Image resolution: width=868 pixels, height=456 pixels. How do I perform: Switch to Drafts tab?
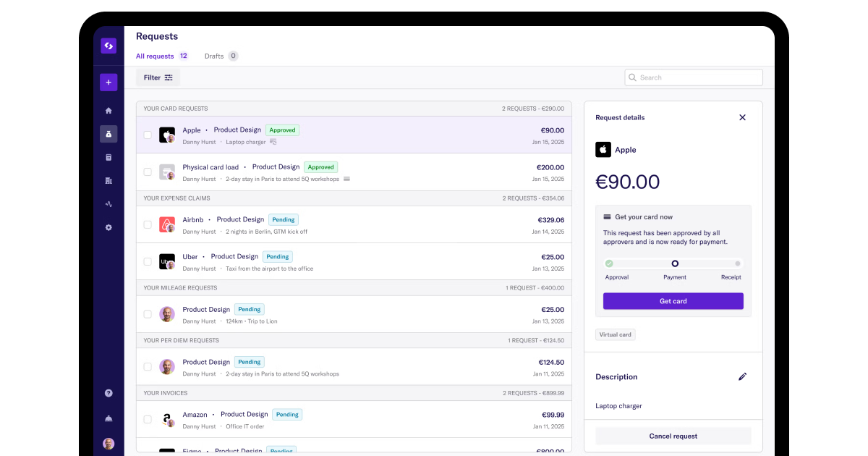(x=214, y=56)
